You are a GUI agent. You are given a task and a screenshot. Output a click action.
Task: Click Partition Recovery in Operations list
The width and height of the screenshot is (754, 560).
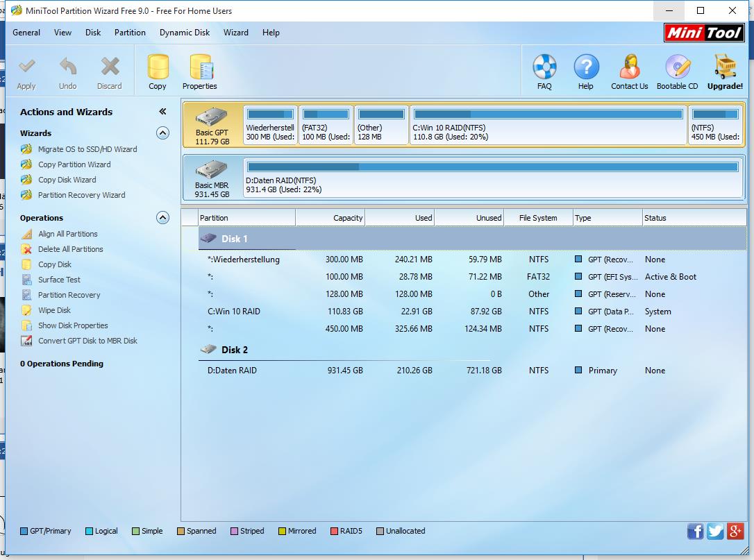coord(69,295)
